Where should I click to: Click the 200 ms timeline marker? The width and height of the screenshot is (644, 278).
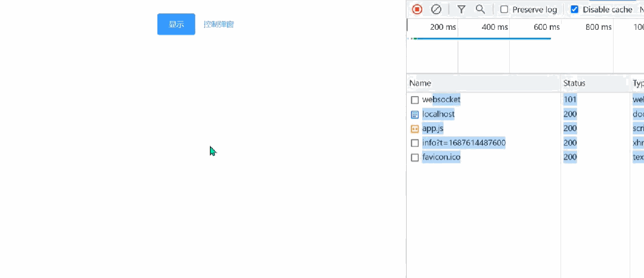[443, 27]
